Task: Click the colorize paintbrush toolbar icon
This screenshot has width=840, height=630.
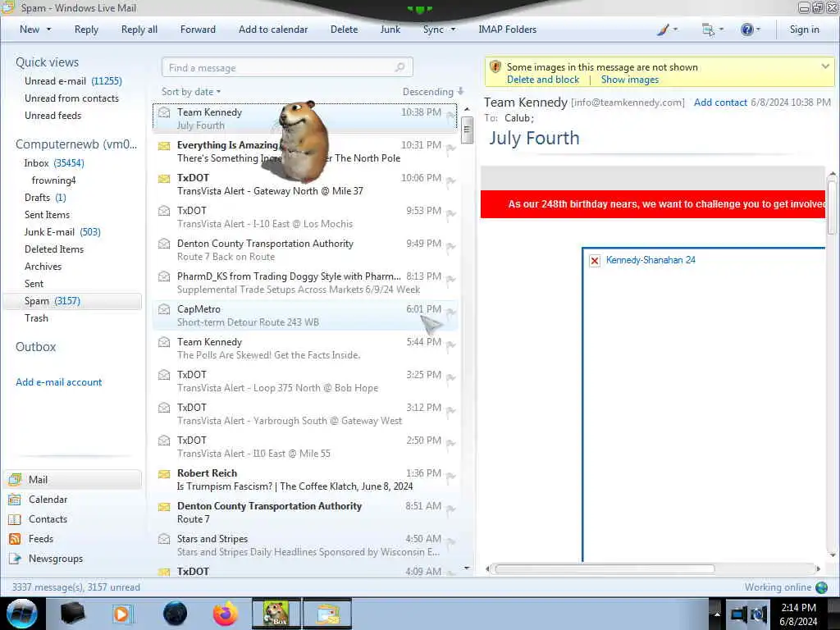Action: [x=663, y=30]
